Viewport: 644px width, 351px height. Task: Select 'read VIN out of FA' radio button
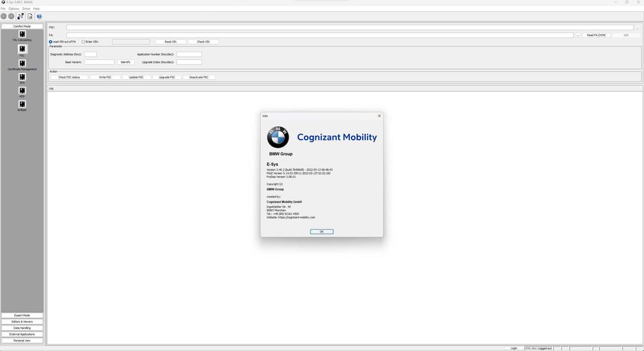[x=50, y=42]
